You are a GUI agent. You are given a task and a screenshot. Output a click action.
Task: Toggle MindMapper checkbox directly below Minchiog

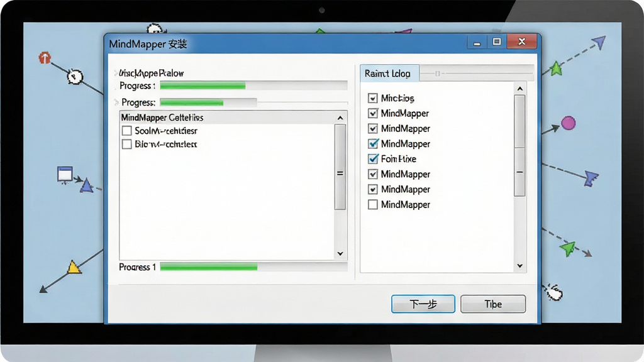[372, 113]
